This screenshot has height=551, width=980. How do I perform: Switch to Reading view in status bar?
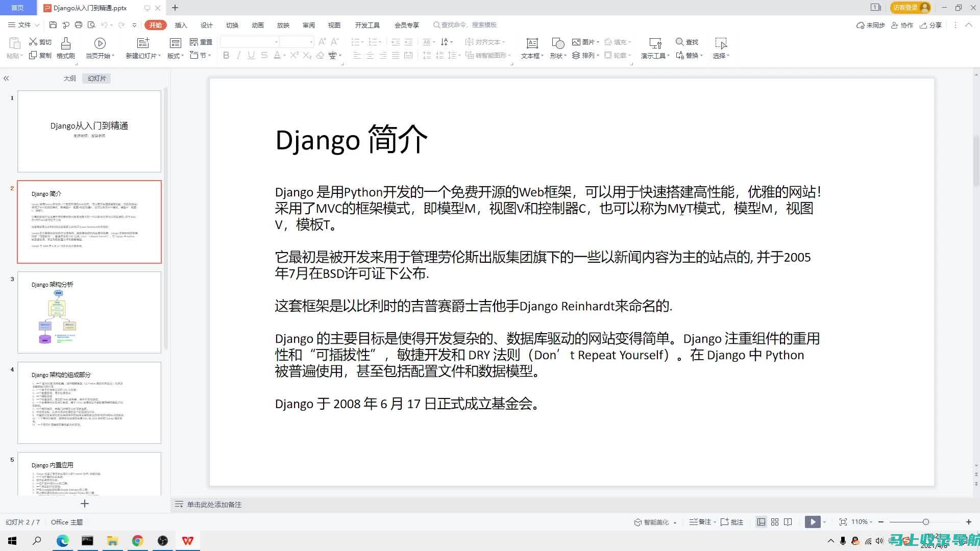(x=788, y=522)
